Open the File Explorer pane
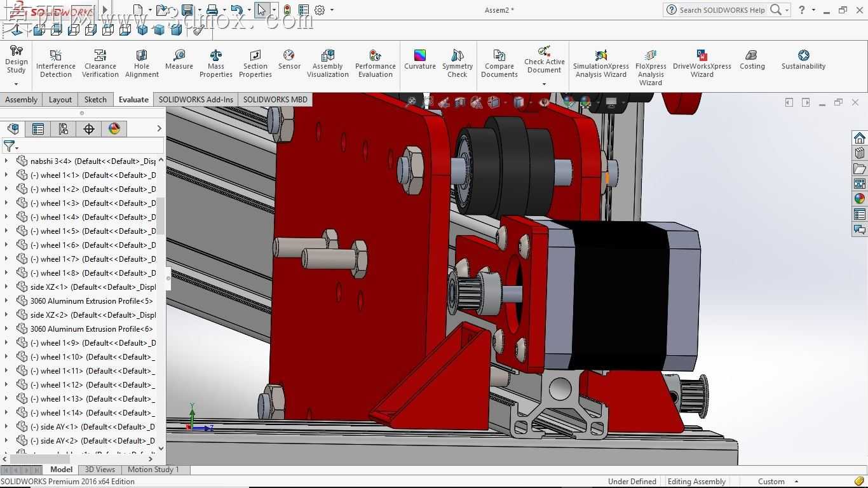 tap(860, 168)
